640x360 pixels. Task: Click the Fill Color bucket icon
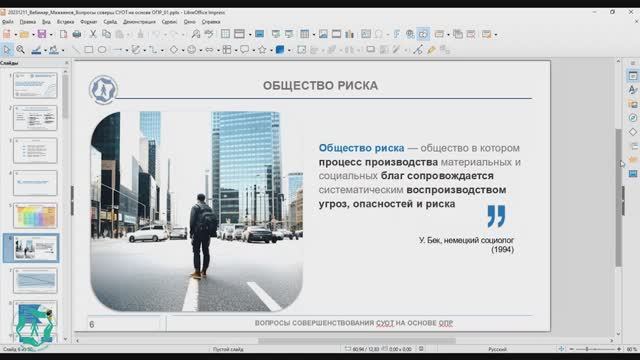tap(53, 50)
